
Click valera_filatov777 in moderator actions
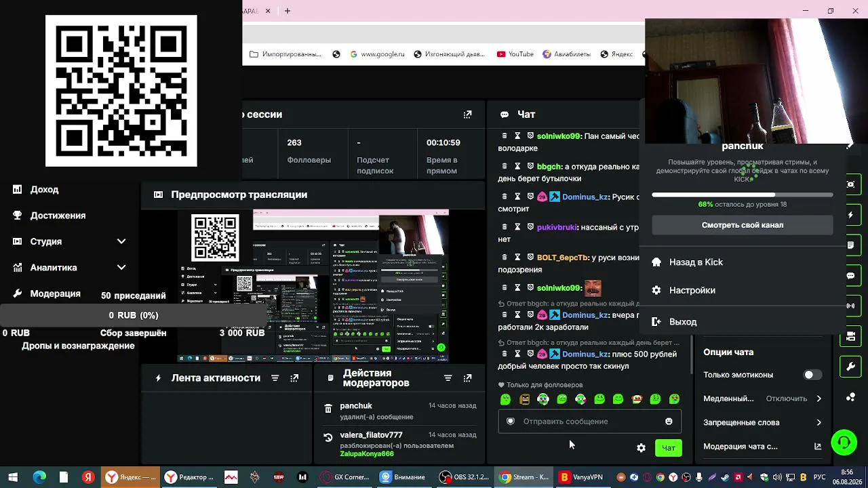pos(371,435)
